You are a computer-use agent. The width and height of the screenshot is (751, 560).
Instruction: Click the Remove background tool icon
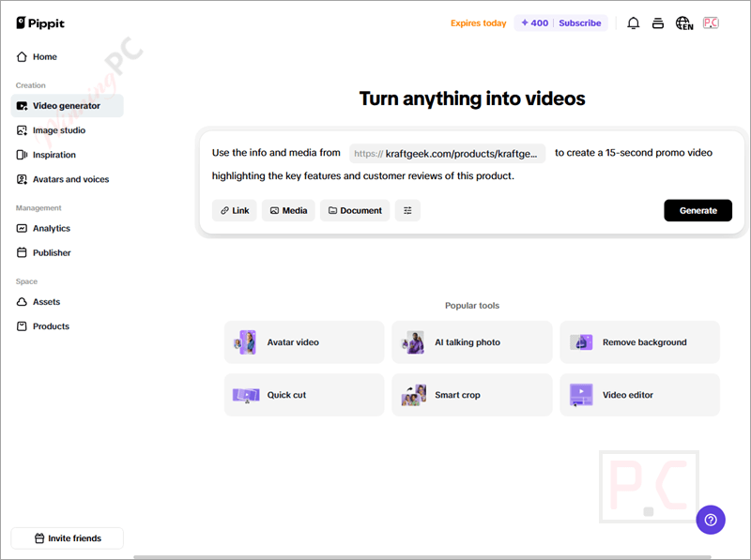click(x=581, y=342)
